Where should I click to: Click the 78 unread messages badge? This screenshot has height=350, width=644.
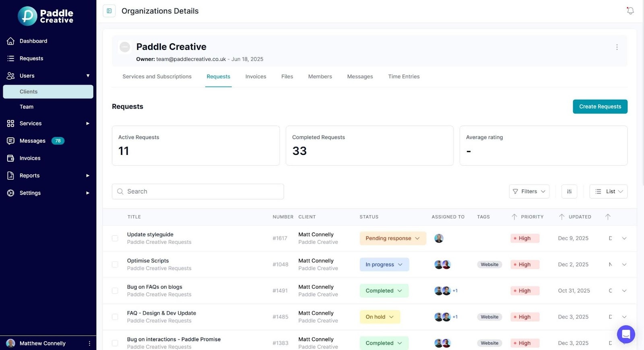pyautogui.click(x=58, y=141)
